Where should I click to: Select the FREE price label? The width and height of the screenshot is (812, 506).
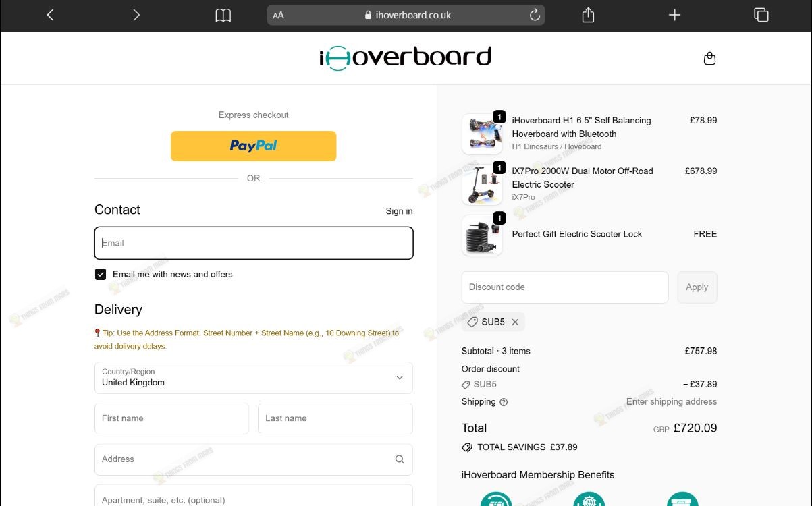tap(705, 234)
